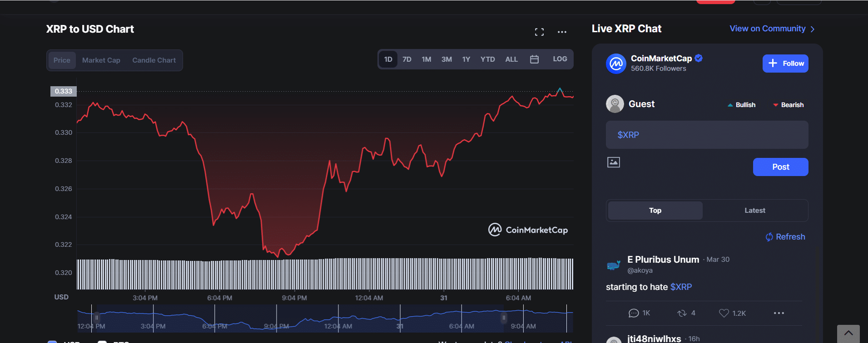Click the @akoya username

[x=640, y=270]
